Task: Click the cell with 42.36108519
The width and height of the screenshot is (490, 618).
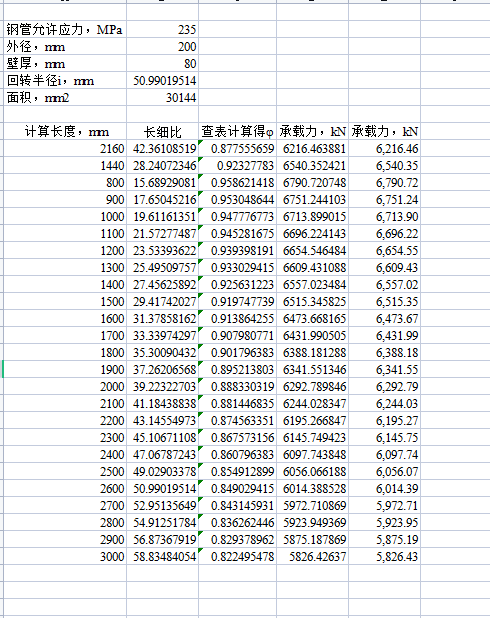Action: [162, 148]
